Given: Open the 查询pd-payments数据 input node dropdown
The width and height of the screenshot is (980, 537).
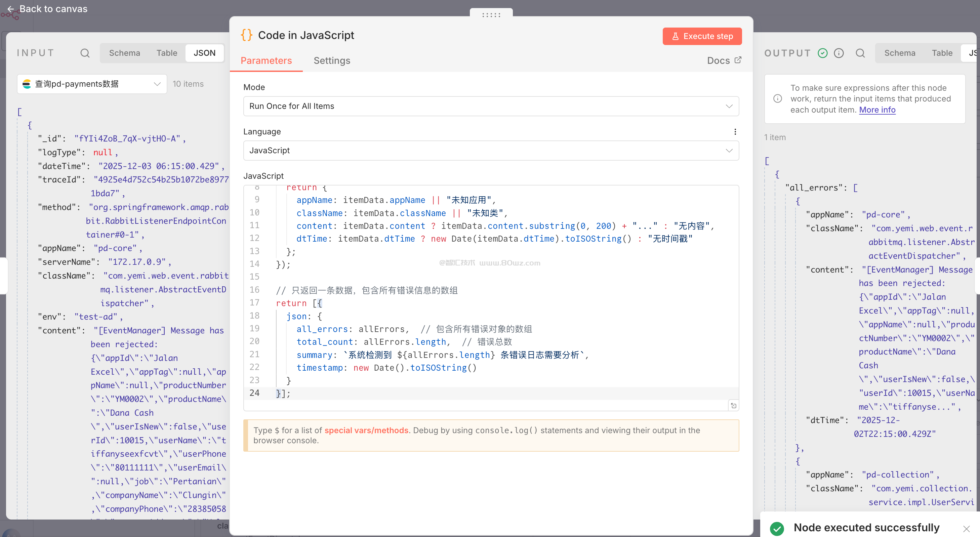Looking at the screenshot, I should click(x=92, y=84).
